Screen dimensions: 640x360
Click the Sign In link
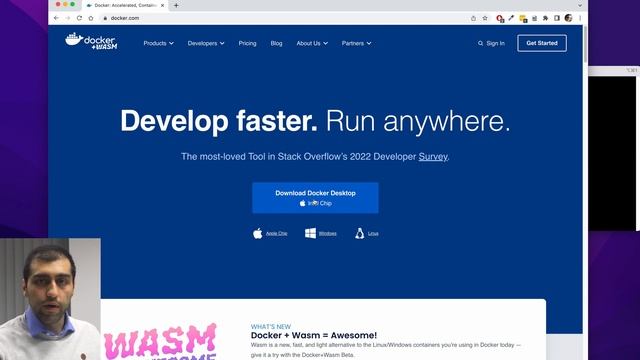tap(496, 43)
